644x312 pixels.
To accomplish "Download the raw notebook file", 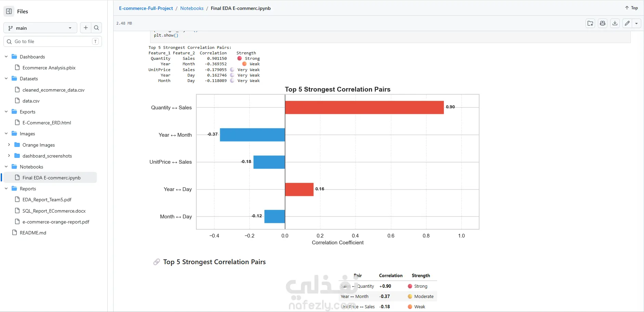I will [x=615, y=23].
